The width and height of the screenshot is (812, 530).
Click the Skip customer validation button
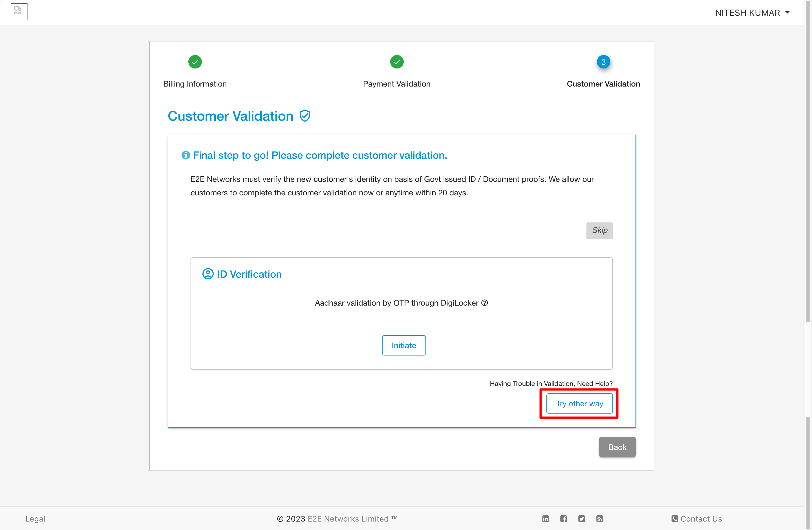pos(599,230)
